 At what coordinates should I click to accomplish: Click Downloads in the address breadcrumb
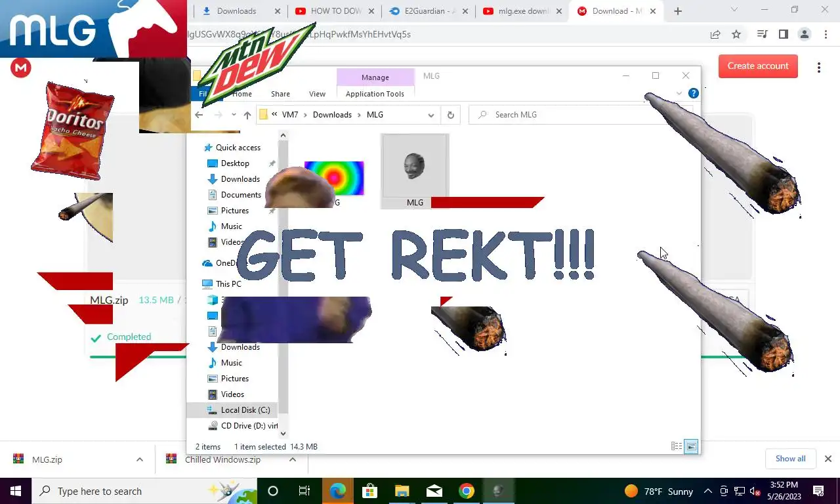[332, 115]
